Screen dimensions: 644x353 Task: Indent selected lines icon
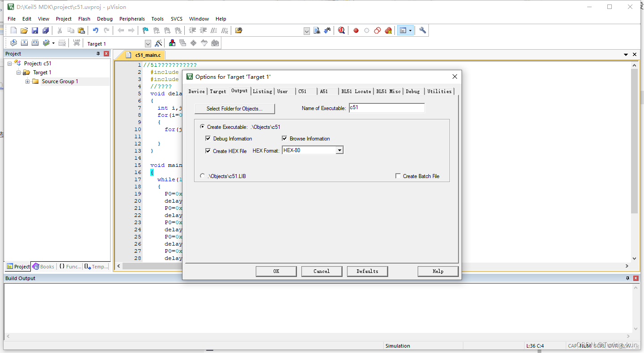click(x=193, y=30)
